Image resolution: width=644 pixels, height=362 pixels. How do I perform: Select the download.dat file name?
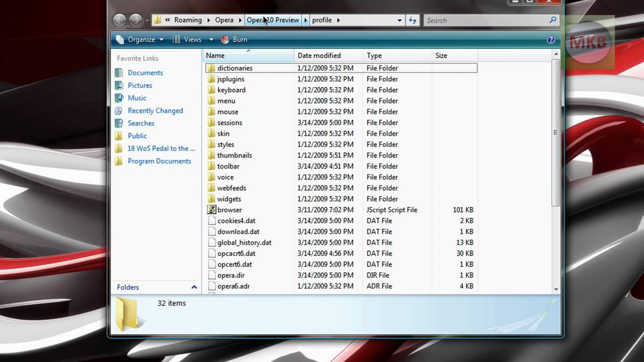238,232
